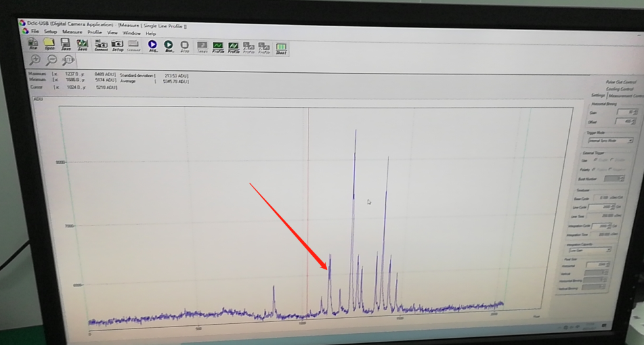
Task: Click the Open folder toolbar icon
Action: pyautogui.click(x=49, y=43)
